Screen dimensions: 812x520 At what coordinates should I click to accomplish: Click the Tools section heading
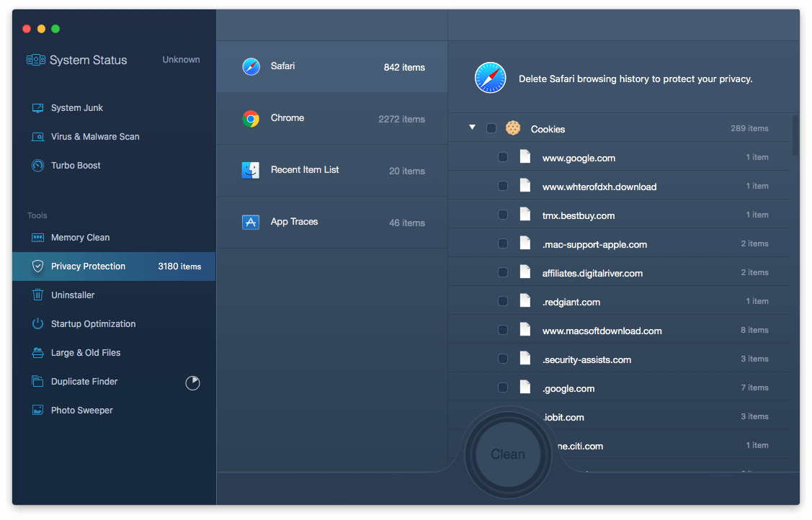pos(37,215)
